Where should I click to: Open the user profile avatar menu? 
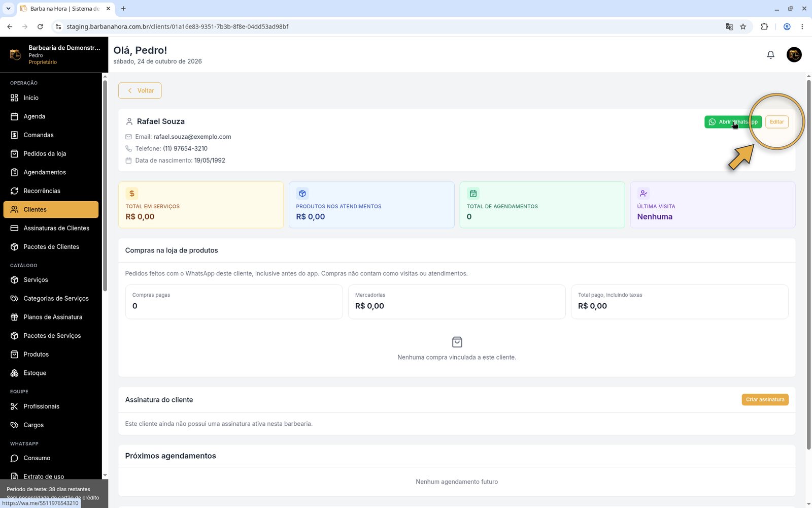pos(794,54)
